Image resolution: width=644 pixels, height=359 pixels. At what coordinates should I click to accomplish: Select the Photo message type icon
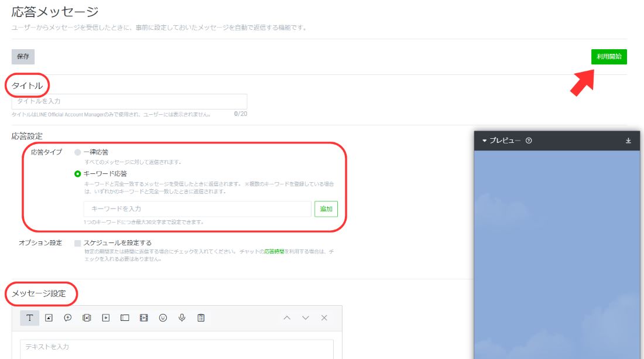coord(49,318)
